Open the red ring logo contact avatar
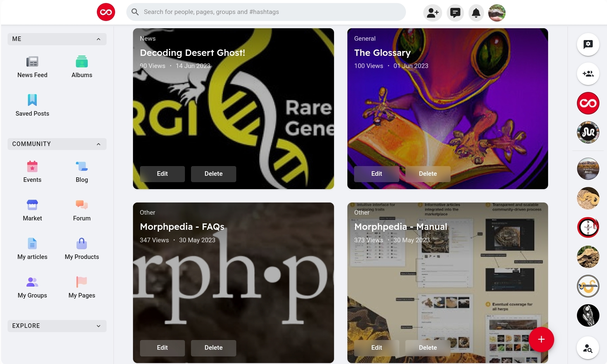 point(588,227)
